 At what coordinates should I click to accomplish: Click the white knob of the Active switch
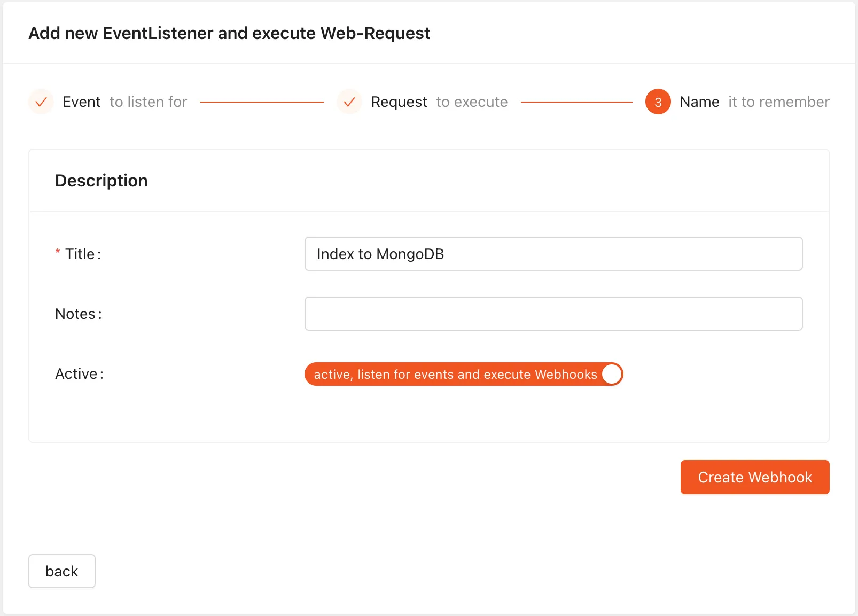tap(611, 374)
